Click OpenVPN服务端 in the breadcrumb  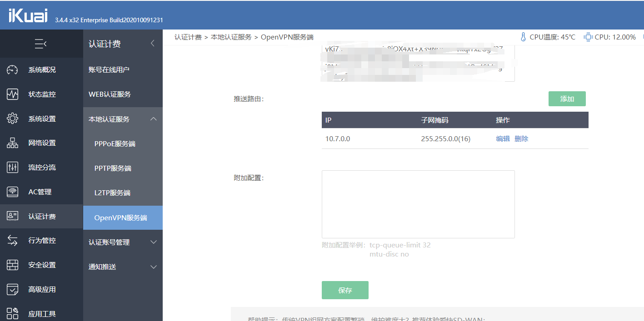(x=287, y=37)
